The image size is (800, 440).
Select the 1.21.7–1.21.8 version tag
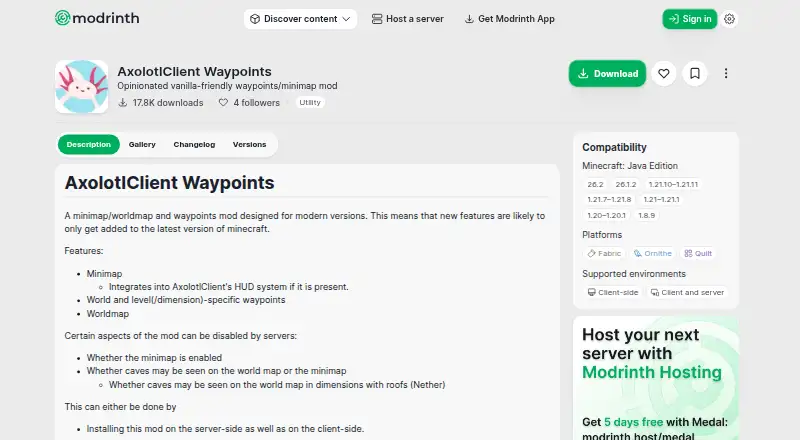(609, 200)
